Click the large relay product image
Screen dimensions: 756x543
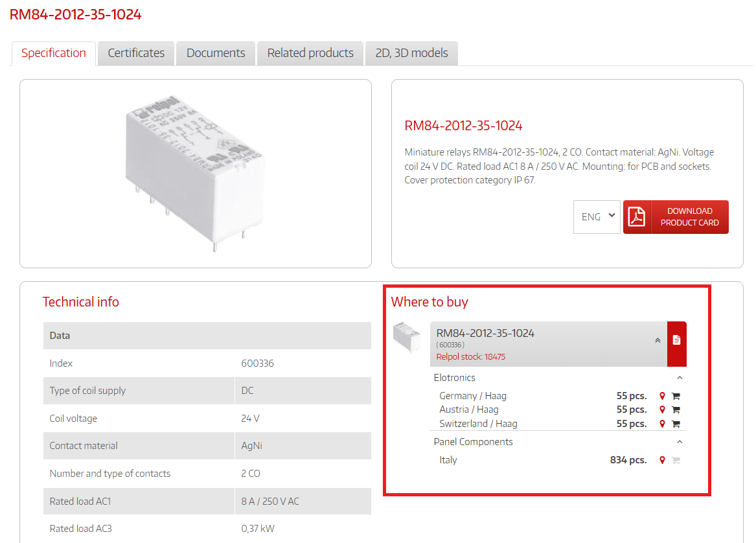pyautogui.click(x=195, y=173)
